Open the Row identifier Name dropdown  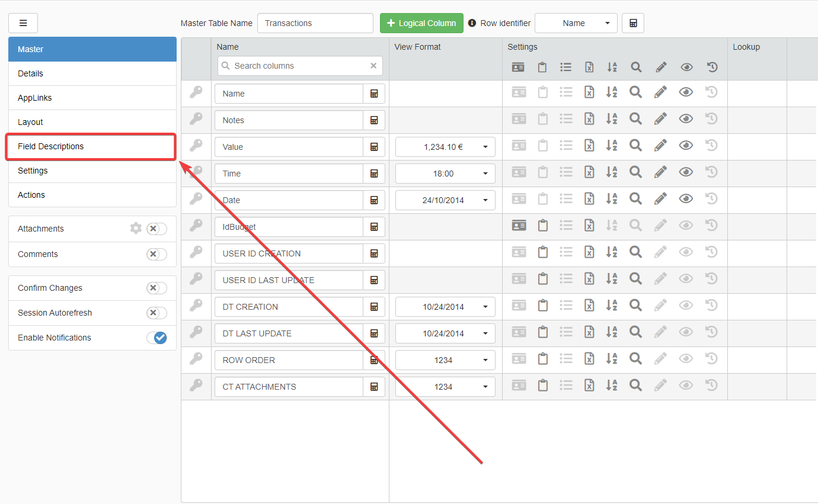pos(576,23)
